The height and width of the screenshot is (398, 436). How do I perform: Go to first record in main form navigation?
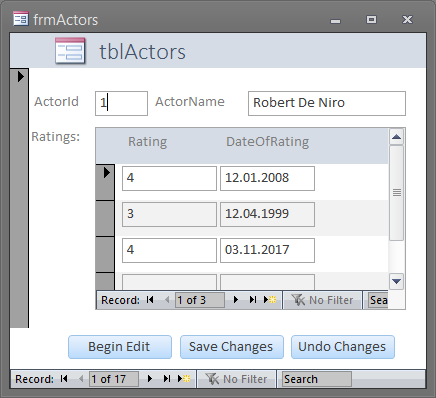[64, 379]
